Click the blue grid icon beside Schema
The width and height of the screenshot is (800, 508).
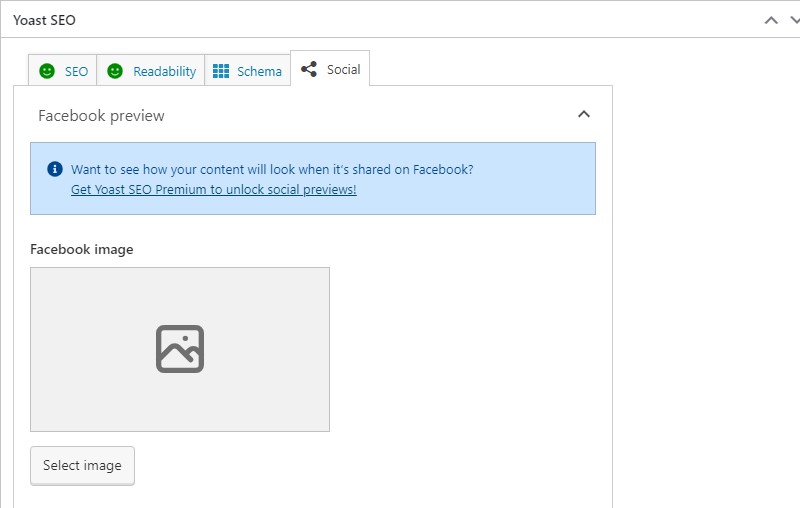221,71
